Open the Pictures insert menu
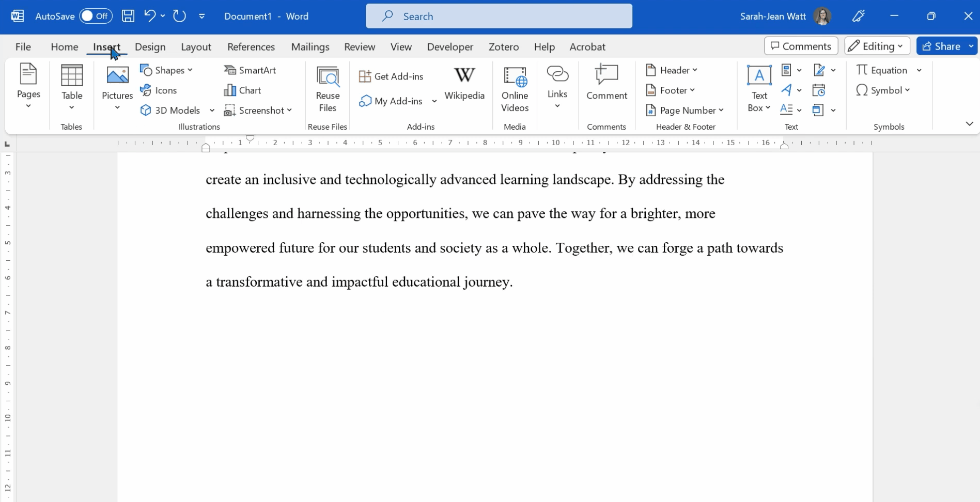Screen dimensions: 980x502 pos(117,88)
